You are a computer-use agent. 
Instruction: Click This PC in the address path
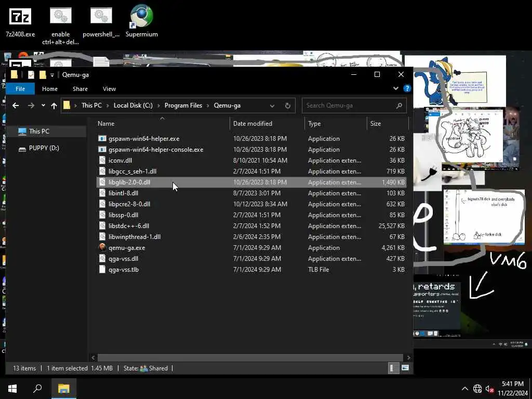click(x=91, y=105)
